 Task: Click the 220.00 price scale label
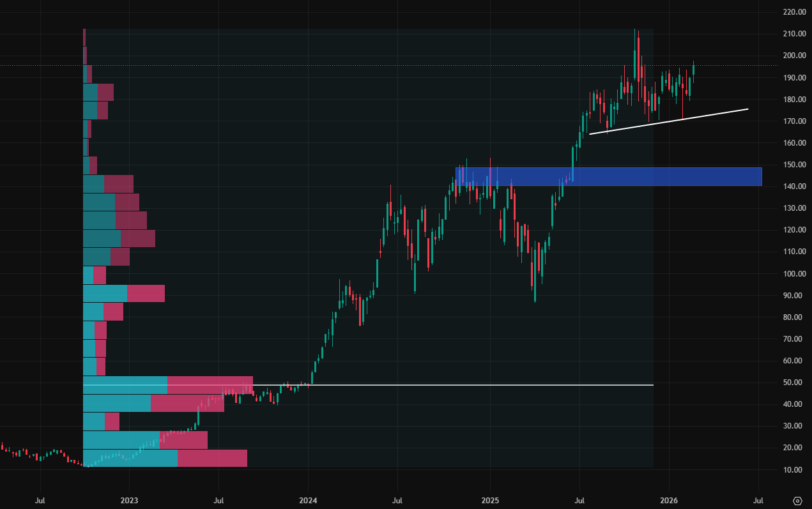pyautogui.click(x=795, y=12)
